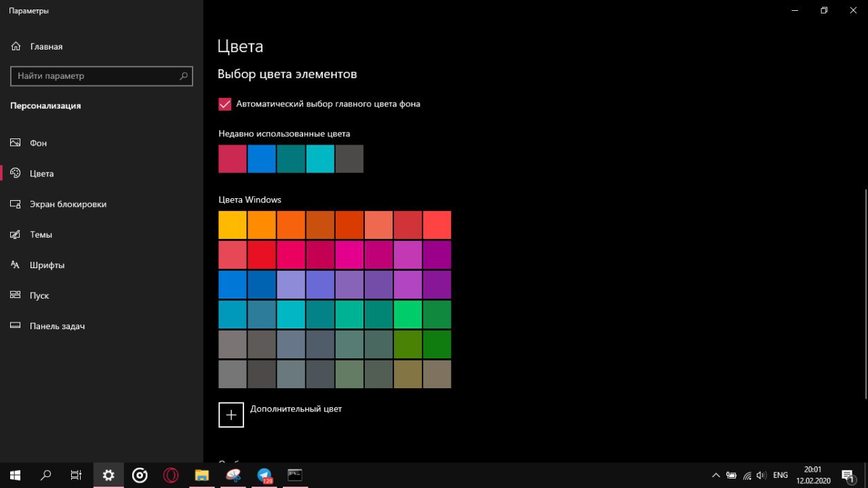Select the yellow gold swatch starting Цвета Windows grid
Image resolution: width=868 pixels, height=488 pixels.
point(233,225)
